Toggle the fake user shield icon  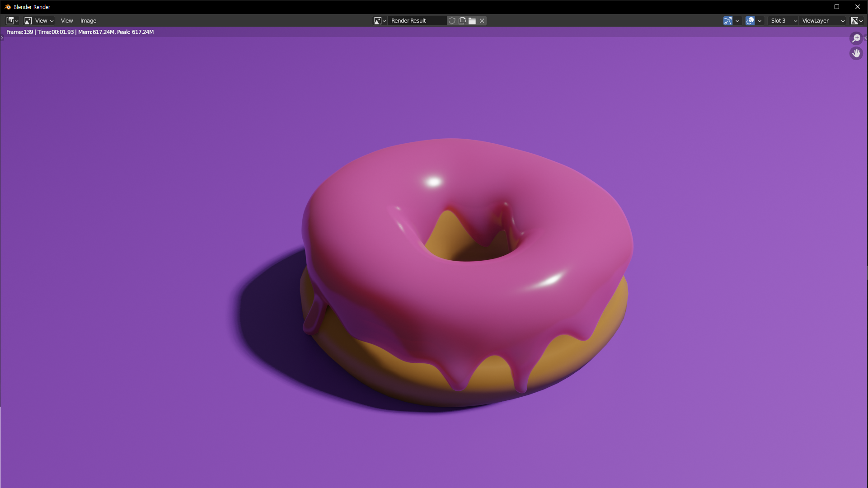(x=452, y=21)
